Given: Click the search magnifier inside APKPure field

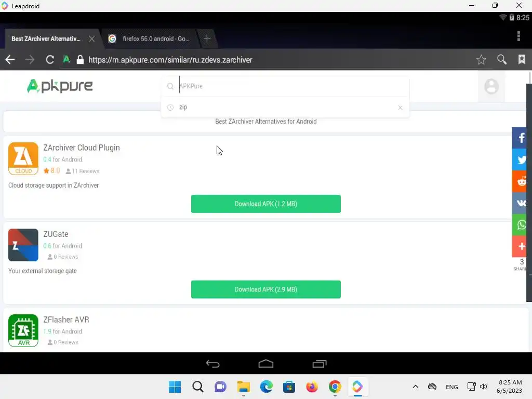Looking at the screenshot, I should click(170, 86).
